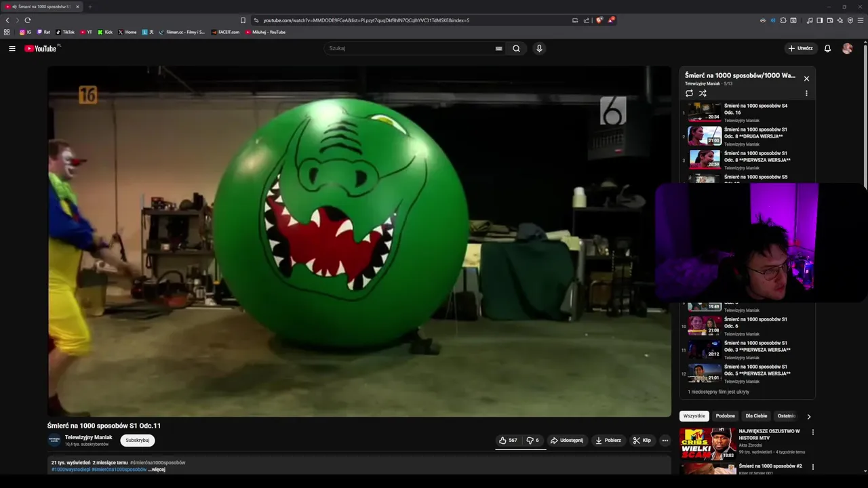Click the video player to pause
Image resolution: width=868 pixels, height=488 pixels.
coord(359,241)
